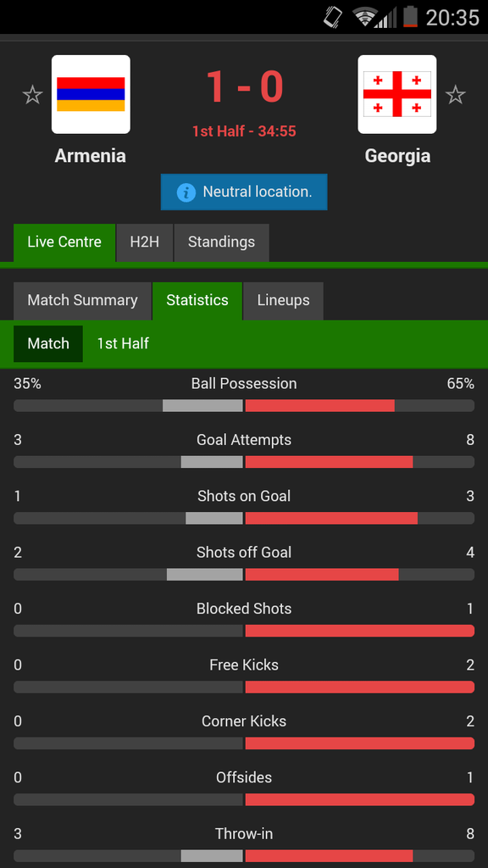Show the Match Summary tab

82,301
